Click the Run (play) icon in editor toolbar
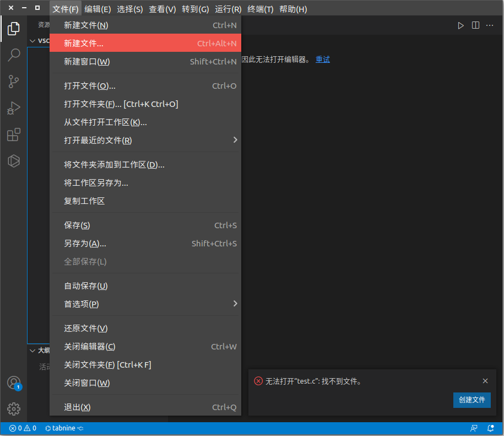The width and height of the screenshot is (504, 436). click(462, 25)
